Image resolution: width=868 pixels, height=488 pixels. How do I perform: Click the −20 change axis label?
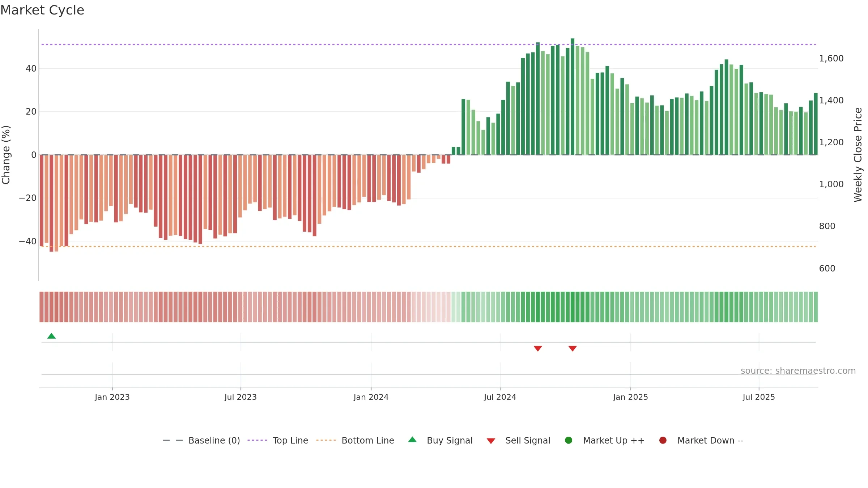(x=28, y=198)
